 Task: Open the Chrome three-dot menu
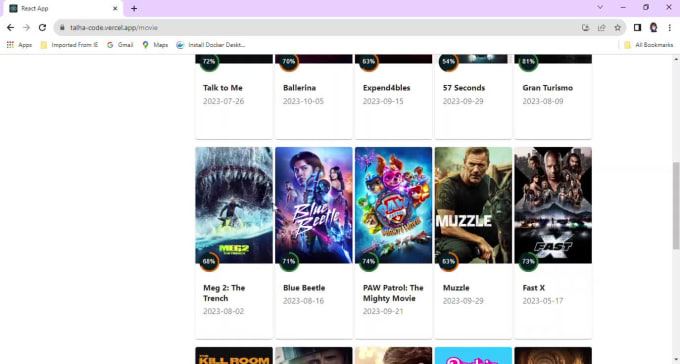coord(670,28)
